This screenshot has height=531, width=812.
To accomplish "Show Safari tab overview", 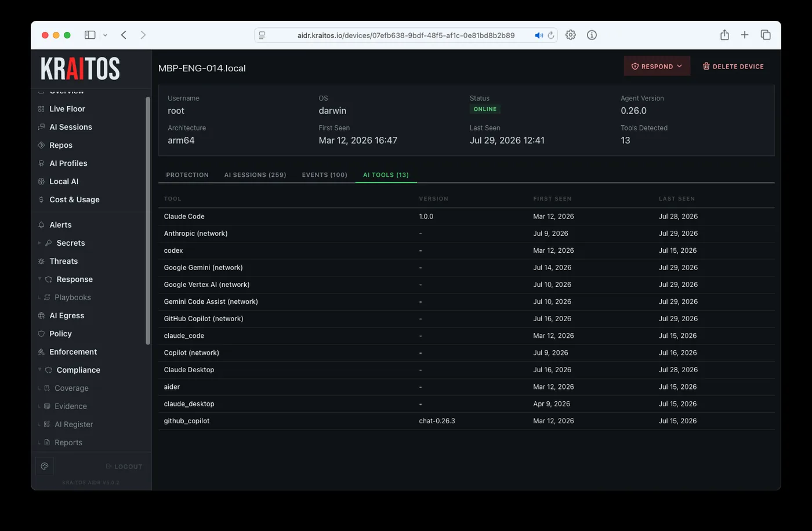I will pos(766,35).
